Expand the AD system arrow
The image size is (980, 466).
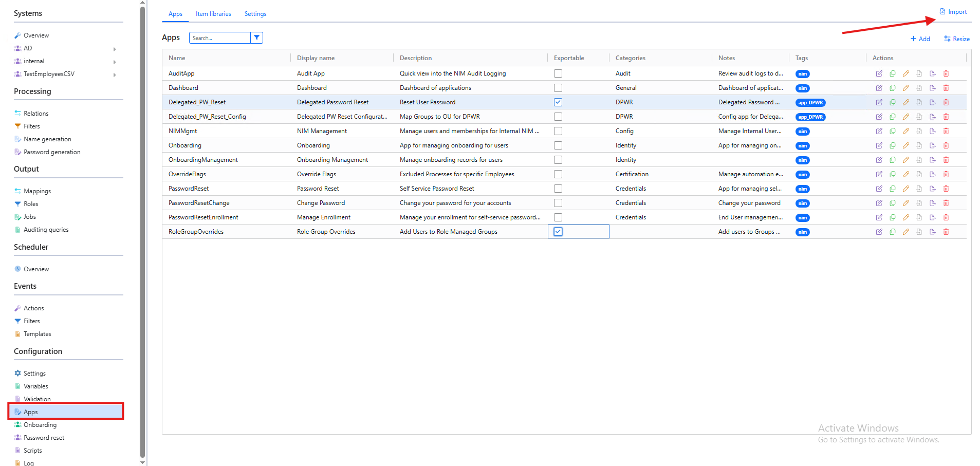click(115, 49)
